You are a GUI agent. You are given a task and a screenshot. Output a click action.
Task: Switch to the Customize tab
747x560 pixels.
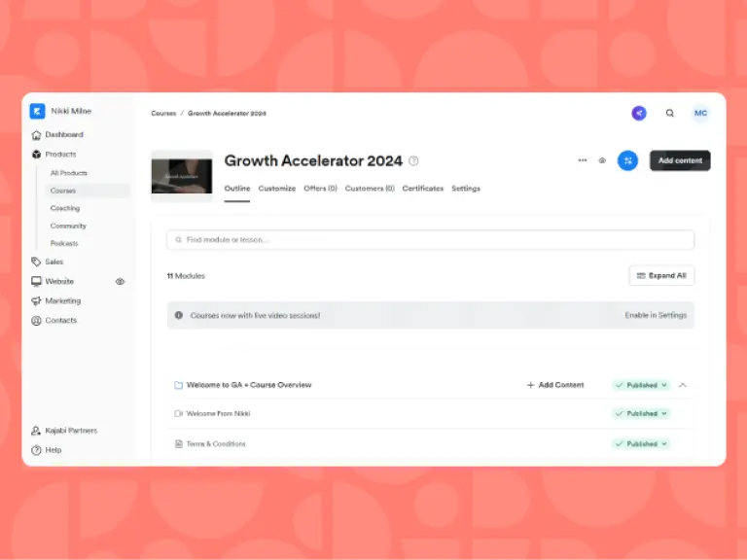click(x=277, y=189)
